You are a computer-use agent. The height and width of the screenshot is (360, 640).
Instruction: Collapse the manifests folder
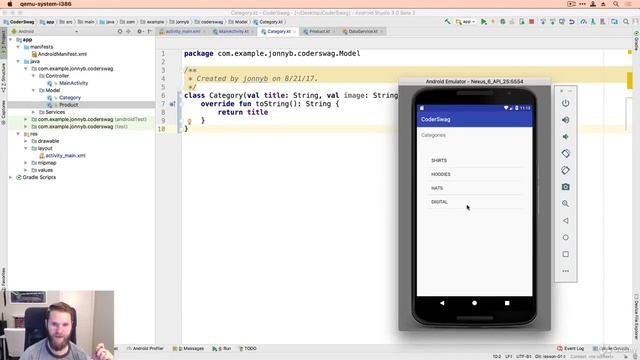pyautogui.click(x=18, y=47)
